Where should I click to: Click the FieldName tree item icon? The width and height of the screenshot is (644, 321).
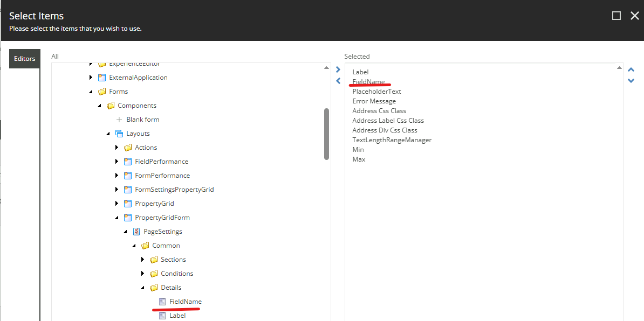[x=162, y=301]
